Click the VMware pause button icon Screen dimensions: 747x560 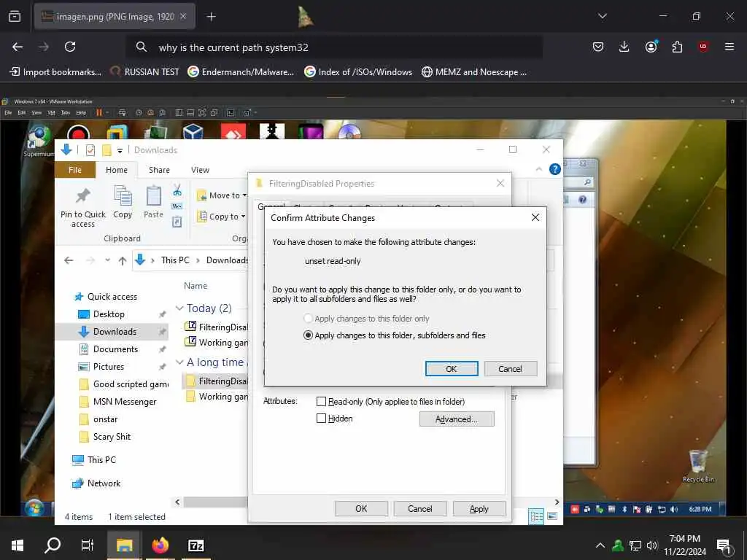point(99,113)
